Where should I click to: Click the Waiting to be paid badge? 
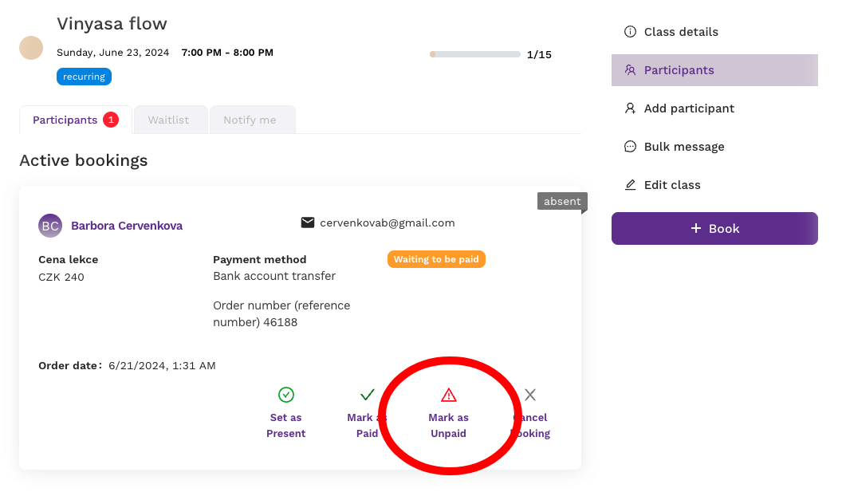(436, 259)
